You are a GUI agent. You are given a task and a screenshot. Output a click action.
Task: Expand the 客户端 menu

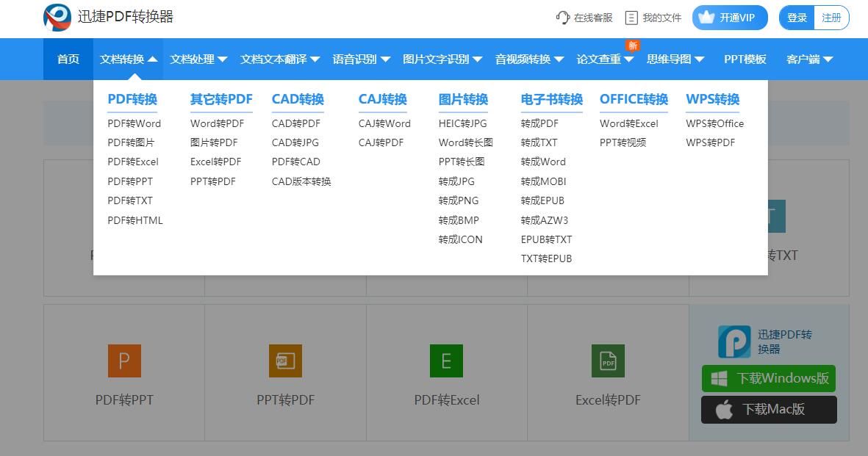pyautogui.click(x=809, y=59)
